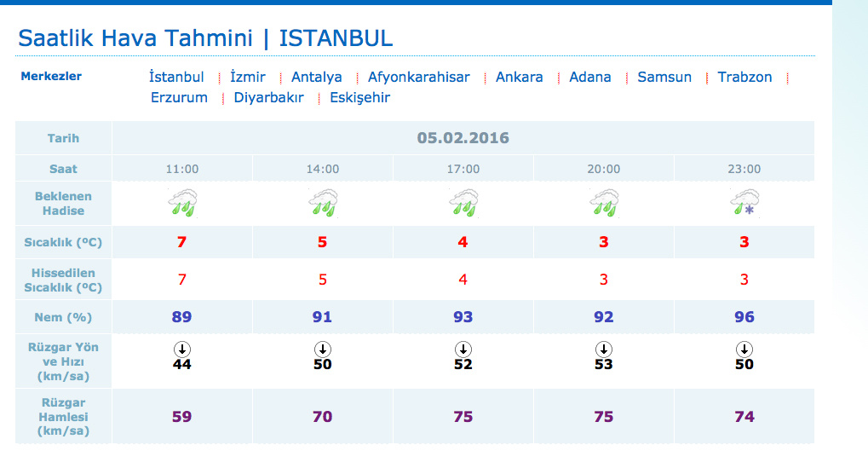
Task: Open the Ankara forecast link
Action: coord(519,77)
